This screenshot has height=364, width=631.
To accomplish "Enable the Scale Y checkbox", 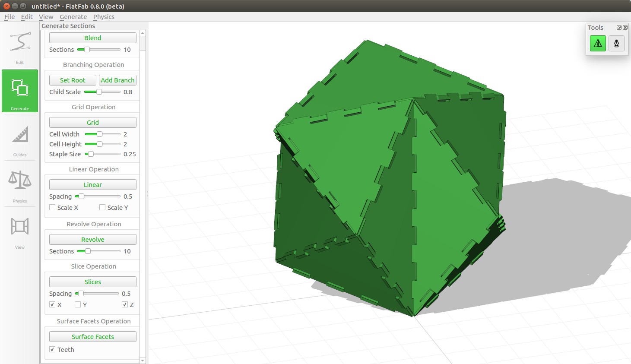I will pos(102,208).
